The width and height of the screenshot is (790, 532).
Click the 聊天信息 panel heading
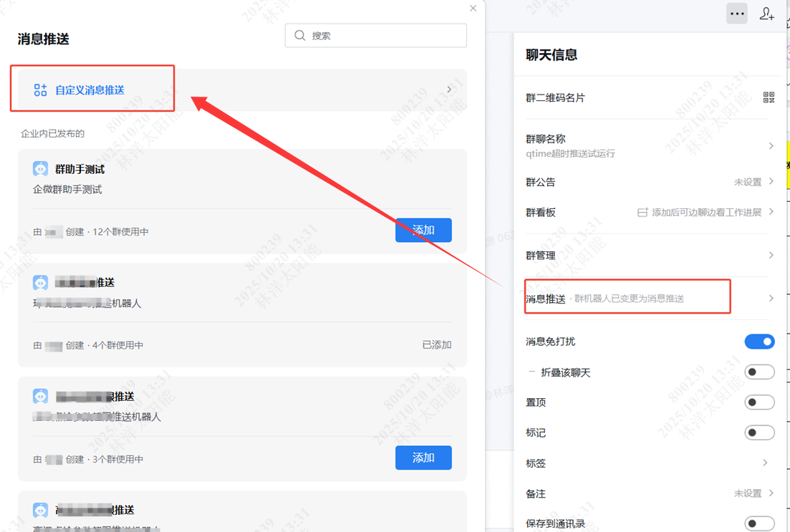[x=551, y=55]
